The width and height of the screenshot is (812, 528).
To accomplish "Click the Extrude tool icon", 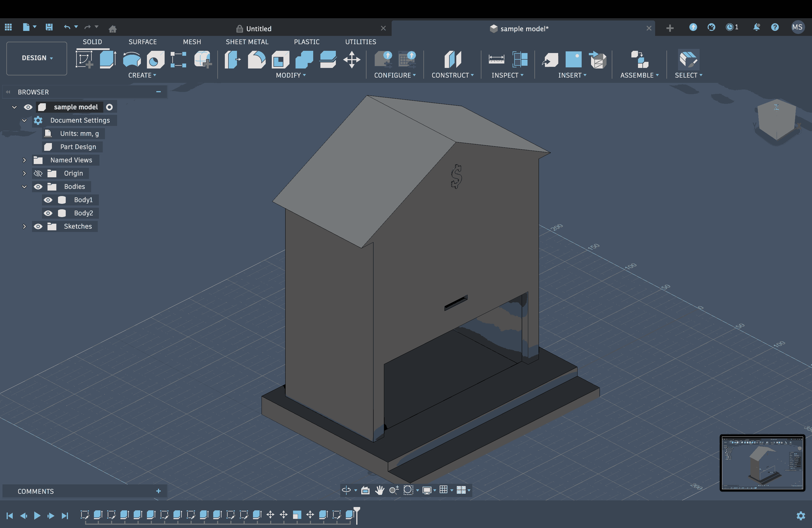I will click(x=108, y=60).
